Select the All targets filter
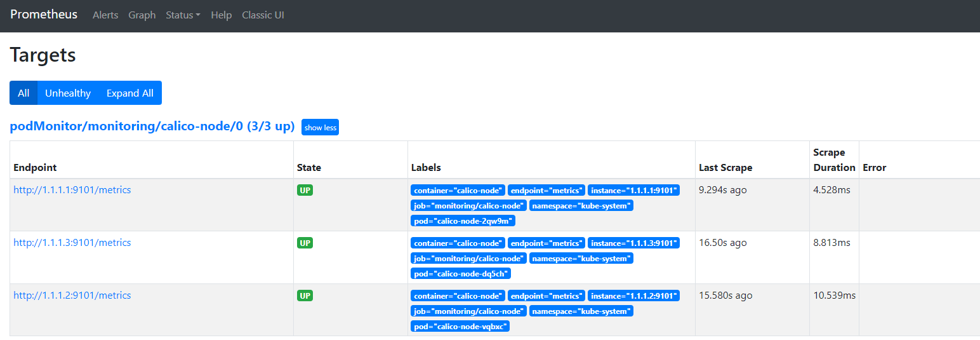 (x=23, y=93)
